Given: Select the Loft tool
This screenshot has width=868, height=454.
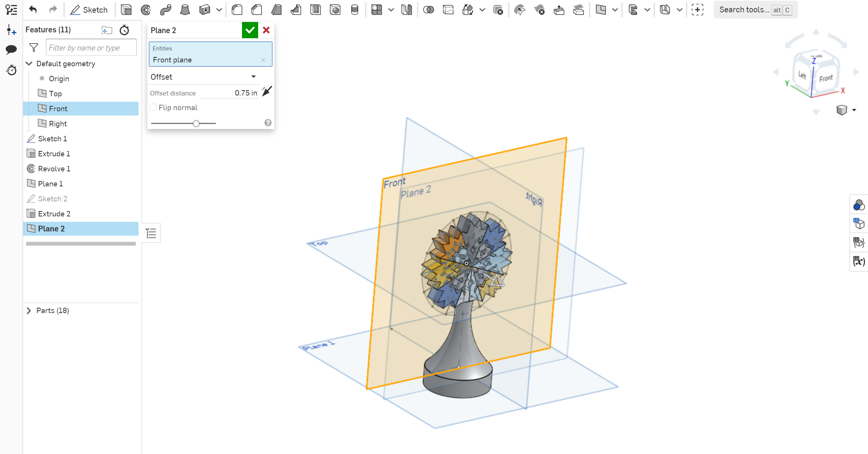Looking at the screenshot, I should tap(185, 10).
